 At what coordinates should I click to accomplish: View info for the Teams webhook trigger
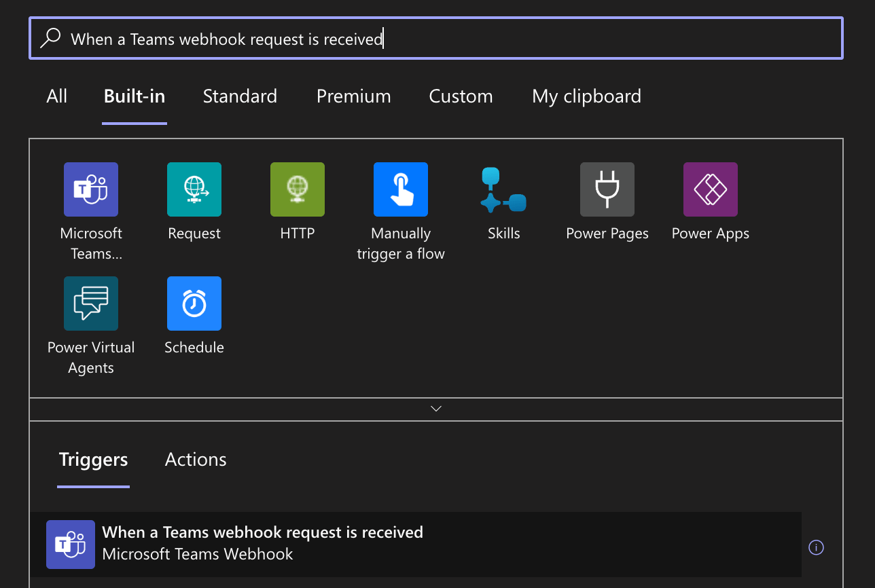click(x=816, y=547)
